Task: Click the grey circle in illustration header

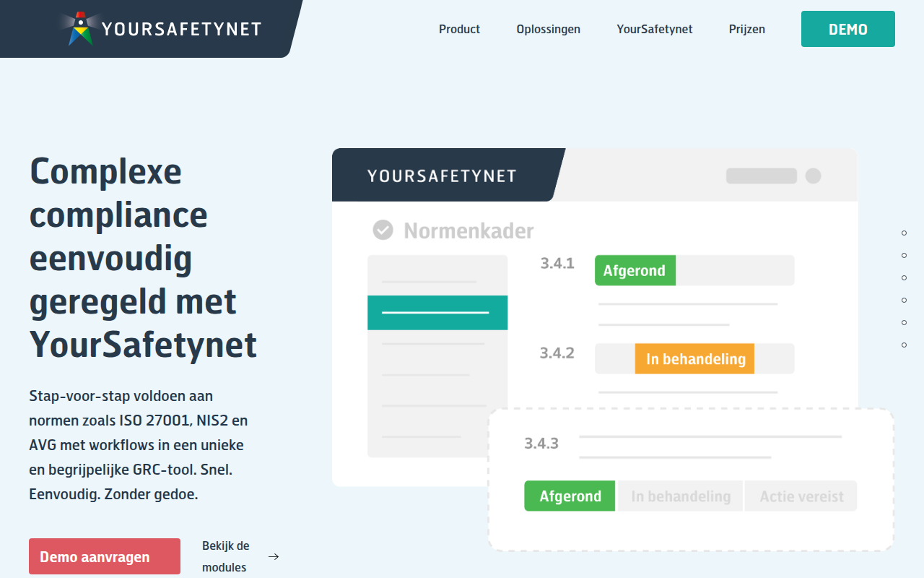Action: coord(813,176)
